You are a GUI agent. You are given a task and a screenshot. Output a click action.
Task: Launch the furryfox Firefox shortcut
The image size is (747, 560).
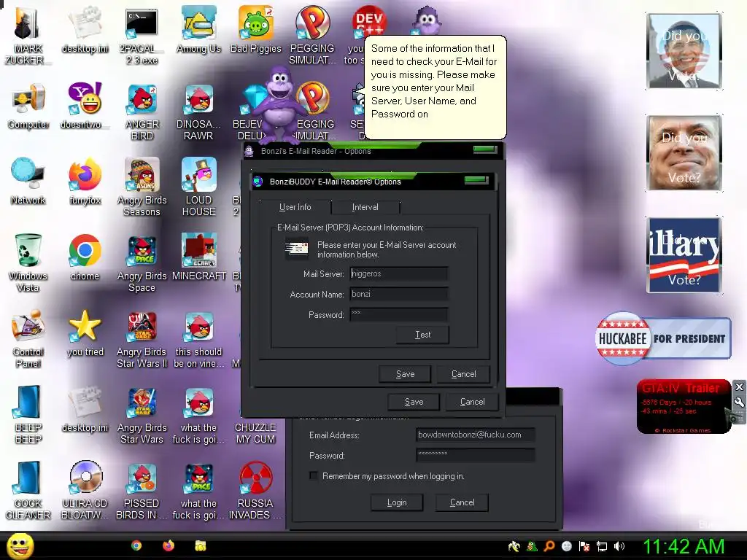click(x=85, y=182)
